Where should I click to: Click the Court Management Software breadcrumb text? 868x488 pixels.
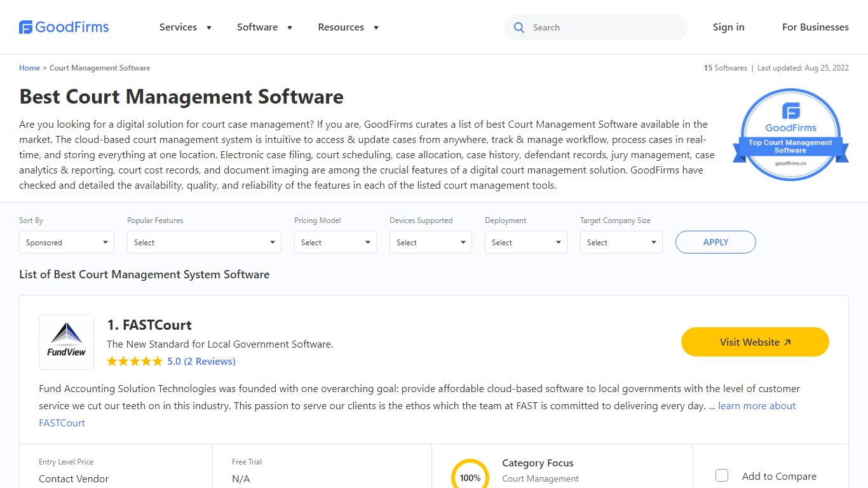[100, 68]
